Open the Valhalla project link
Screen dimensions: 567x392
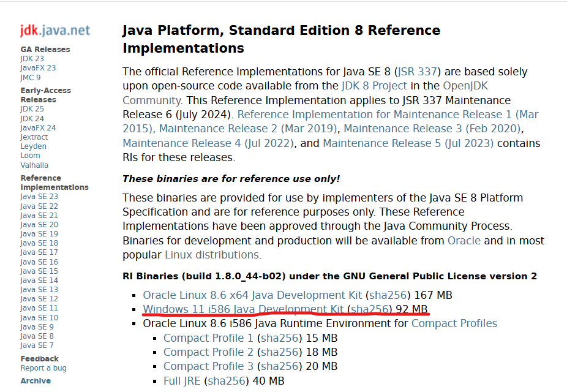tap(34, 165)
